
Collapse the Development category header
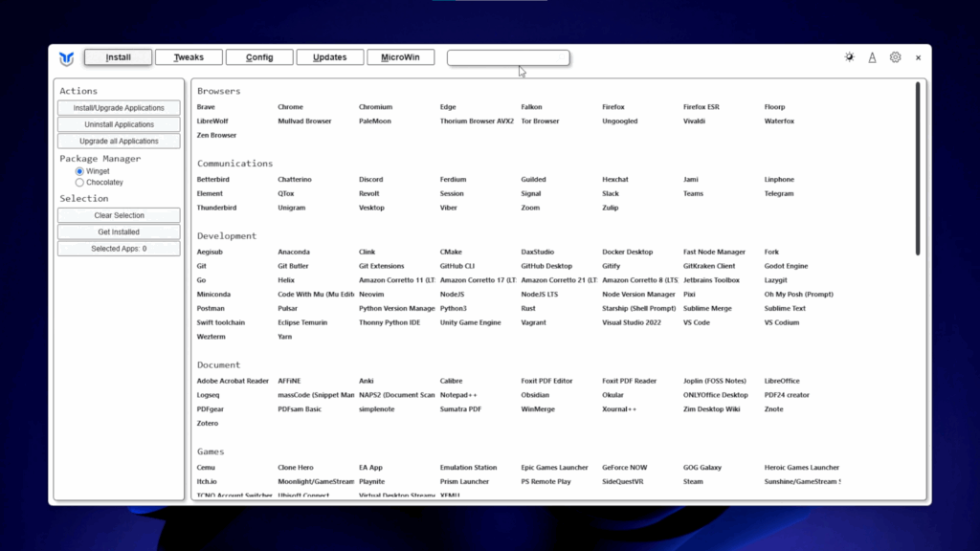pyautogui.click(x=226, y=235)
